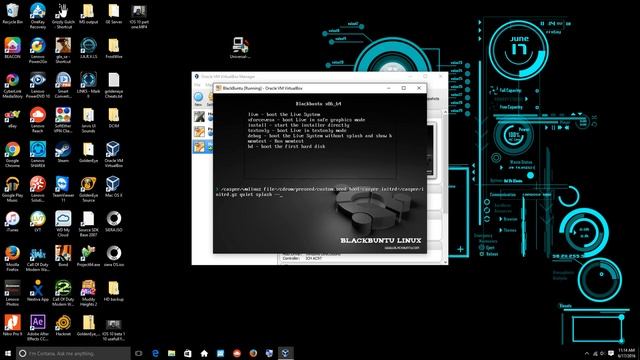Image resolution: width=640 pixels, height=360 pixels.
Task: Open Firefox from the taskbar
Action: 253,353
